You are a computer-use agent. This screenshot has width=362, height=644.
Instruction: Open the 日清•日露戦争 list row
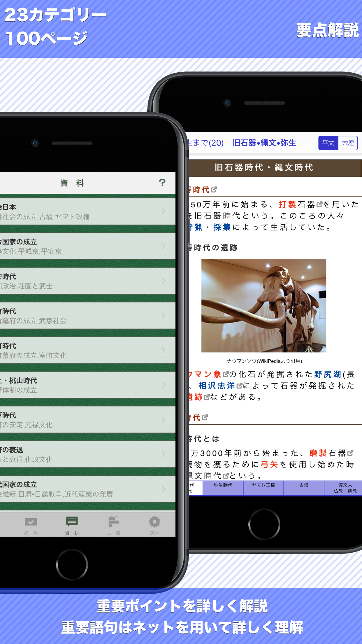(x=87, y=489)
